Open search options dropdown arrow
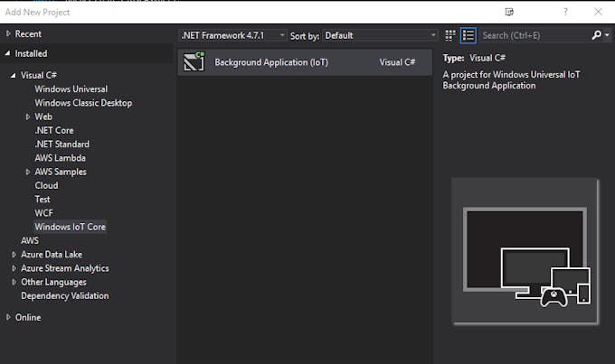This screenshot has height=364, width=615. click(x=607, y=35)
